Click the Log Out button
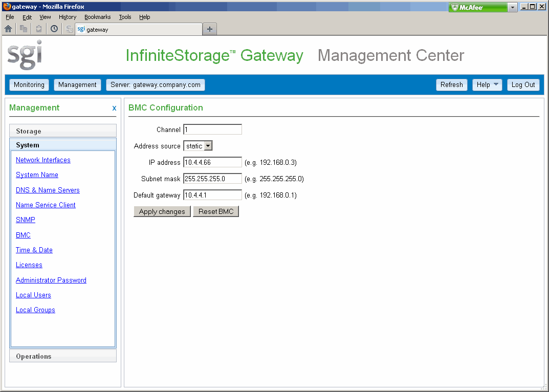The height and width of the screenshot is (392, 549). [523, 85]
